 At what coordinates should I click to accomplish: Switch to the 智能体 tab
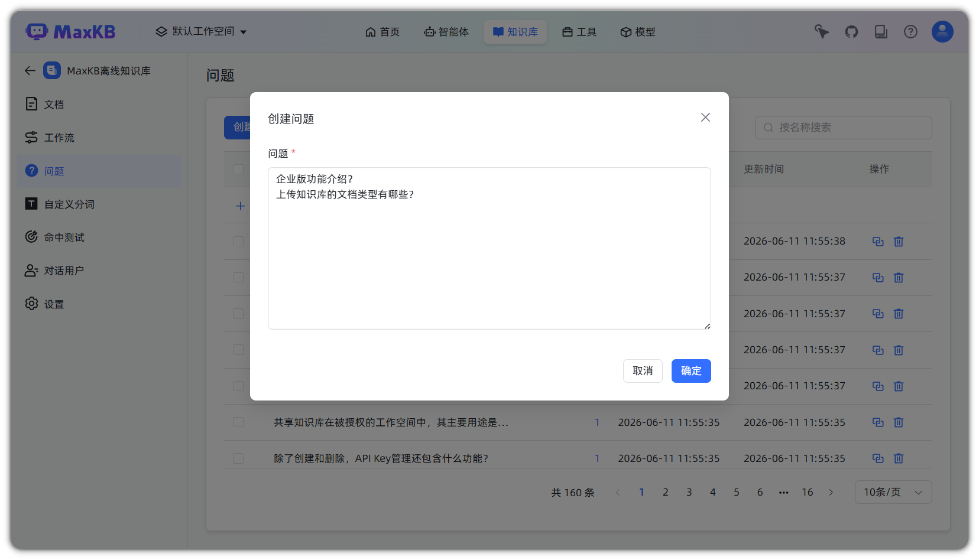coord(446,32)
